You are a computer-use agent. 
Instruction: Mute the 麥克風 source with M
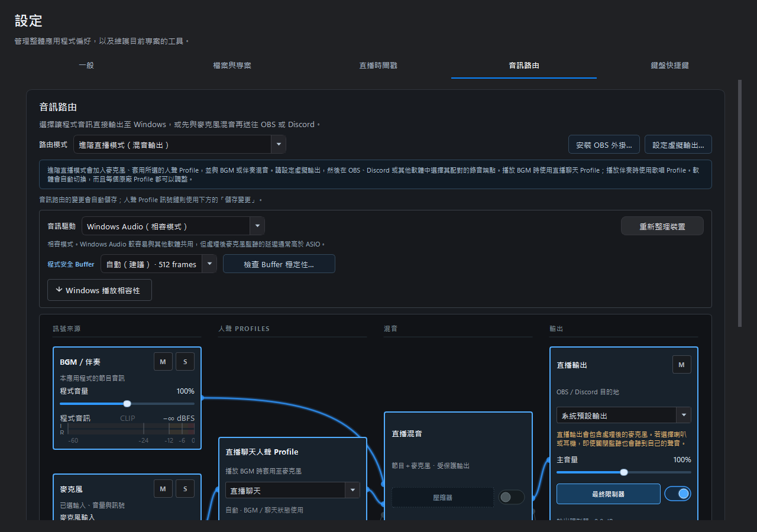point(163,489)
